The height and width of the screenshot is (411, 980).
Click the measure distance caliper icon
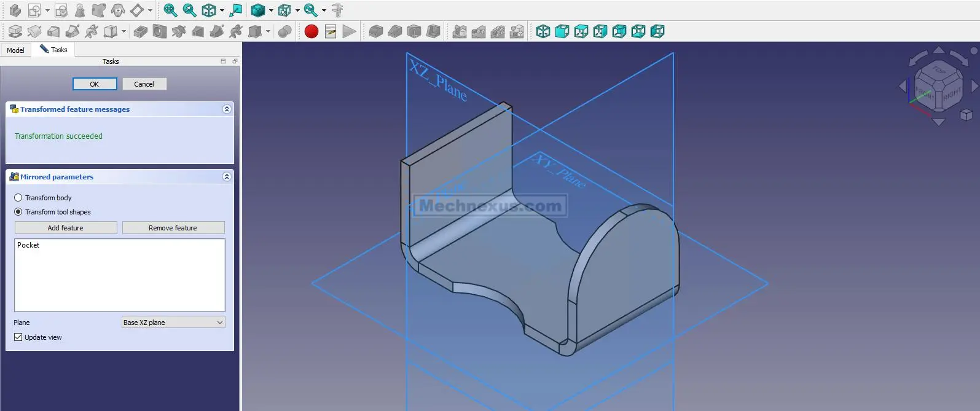point(337,10)
